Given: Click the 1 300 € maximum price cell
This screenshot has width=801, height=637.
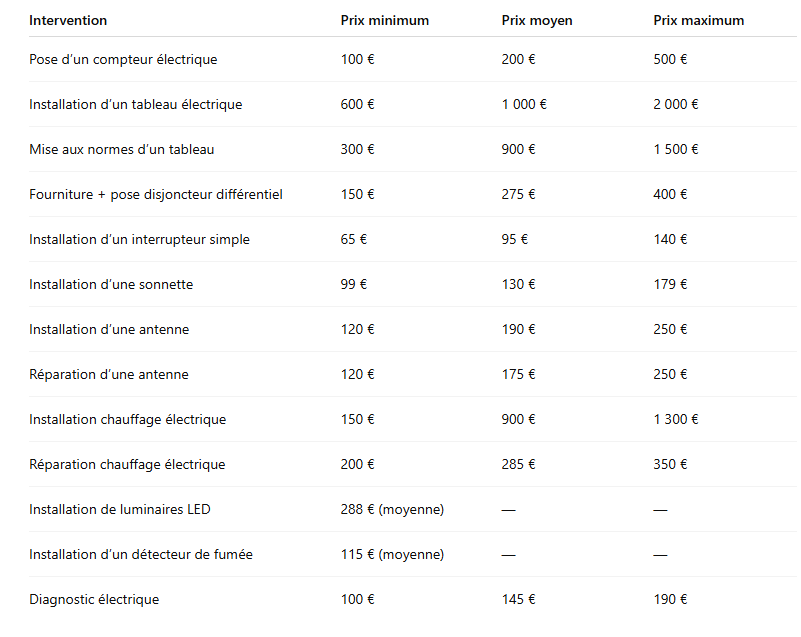Looking at the screenshot, I should click(676, 419).
